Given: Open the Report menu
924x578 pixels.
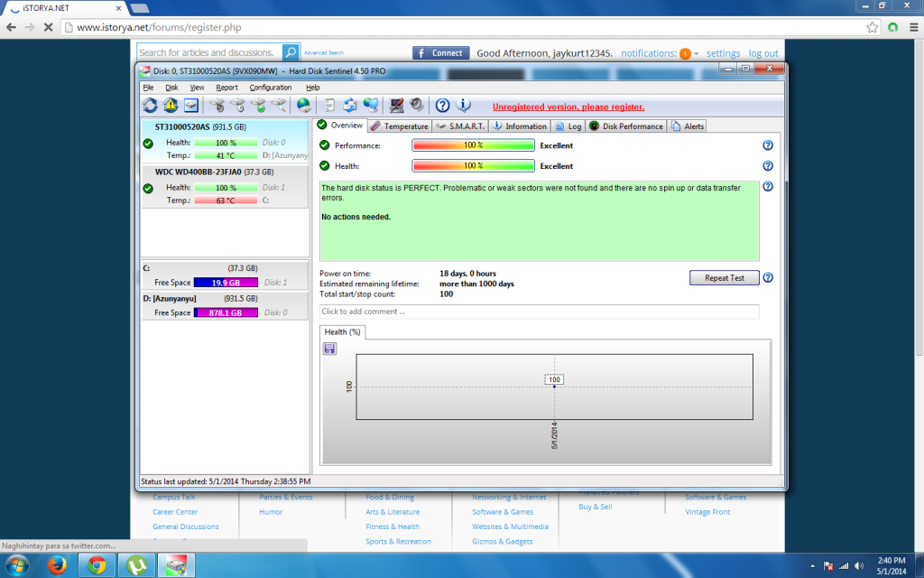Looking at the screenshot, I should (226, 88).
